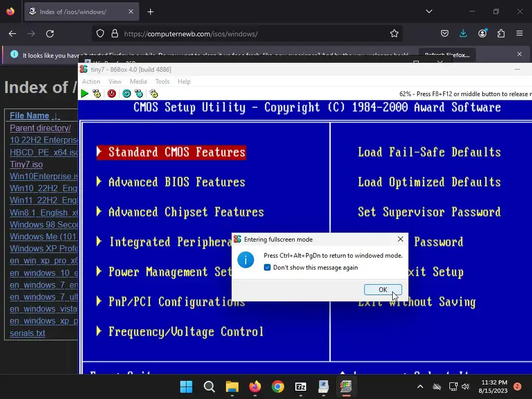
Task: Click the Windows XP Profe... link in listing
Action: point(44,249)
